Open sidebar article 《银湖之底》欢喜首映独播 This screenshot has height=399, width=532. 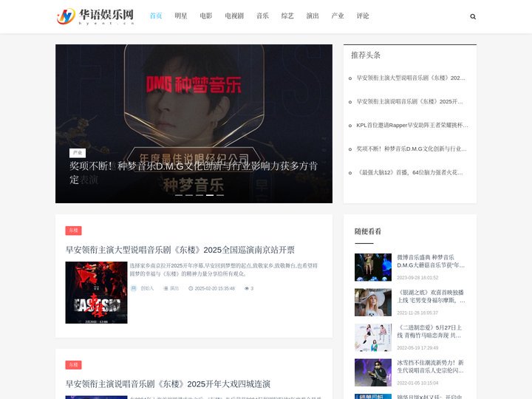432,296
